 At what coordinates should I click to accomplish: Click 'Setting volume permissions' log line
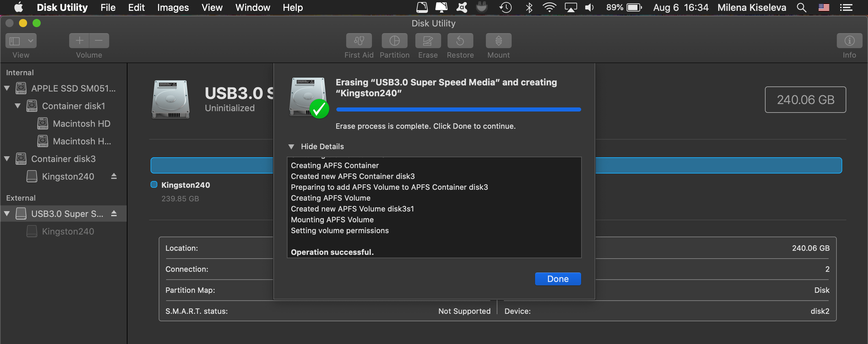tap(340, 230)
